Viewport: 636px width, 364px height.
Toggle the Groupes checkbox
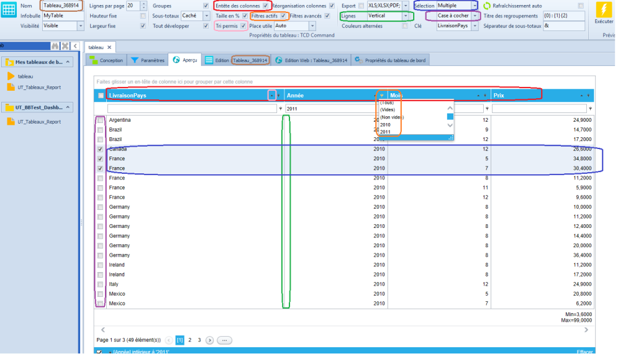(x=206, y=6)
